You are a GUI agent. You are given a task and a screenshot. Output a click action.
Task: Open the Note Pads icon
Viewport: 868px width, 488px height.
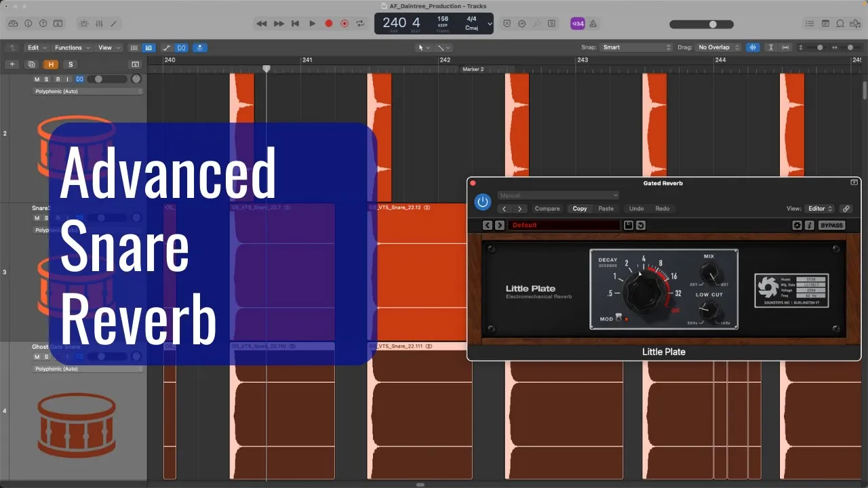pos(825,23)
